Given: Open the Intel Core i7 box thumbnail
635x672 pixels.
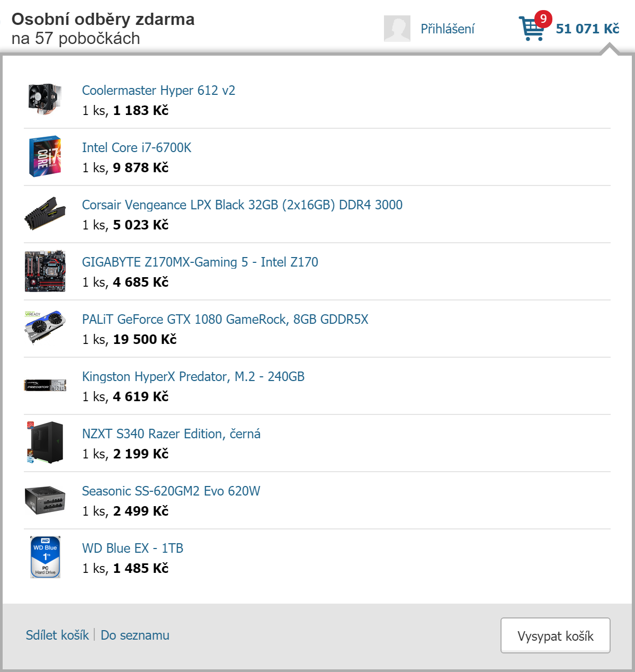Looking at the screenshot, I should 46,156.
